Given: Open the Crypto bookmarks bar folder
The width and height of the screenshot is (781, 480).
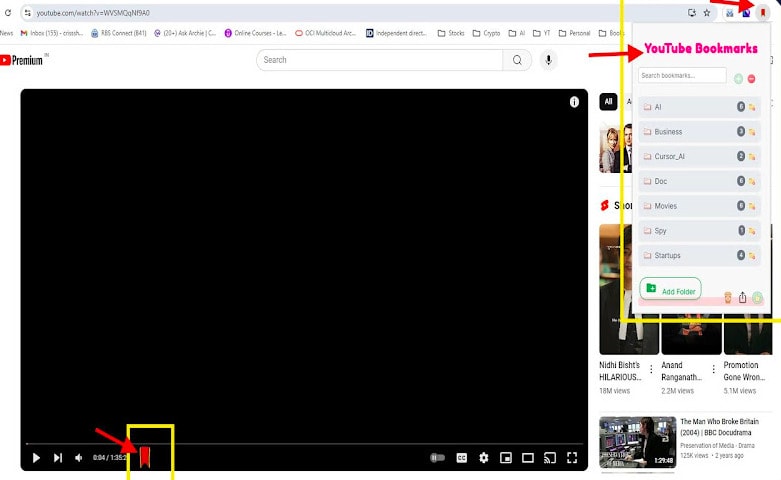Looking at the screenshot, I should coord(485,33).
